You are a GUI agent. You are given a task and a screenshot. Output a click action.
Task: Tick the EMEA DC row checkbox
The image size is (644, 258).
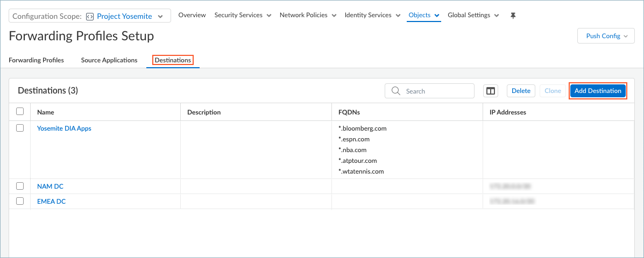[20, 201]
